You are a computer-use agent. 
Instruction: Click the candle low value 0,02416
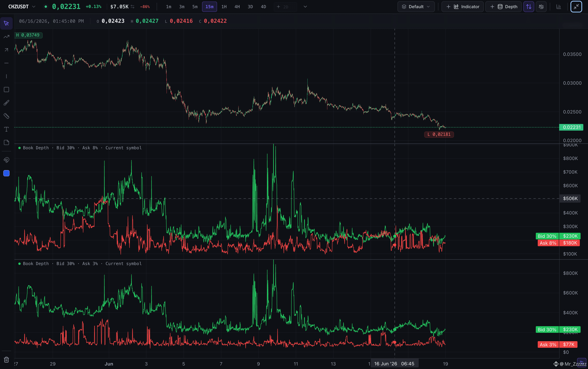[x=181, y=21]
